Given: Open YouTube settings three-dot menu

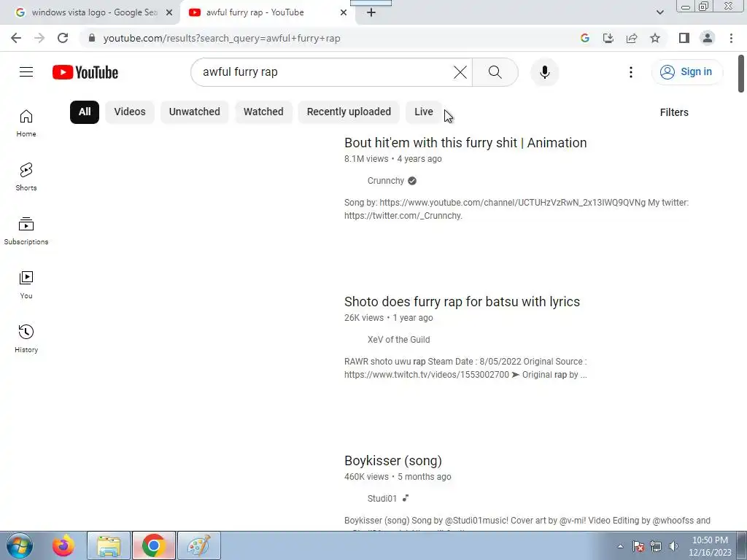Looking at the screenshot, I should point(631,72).
